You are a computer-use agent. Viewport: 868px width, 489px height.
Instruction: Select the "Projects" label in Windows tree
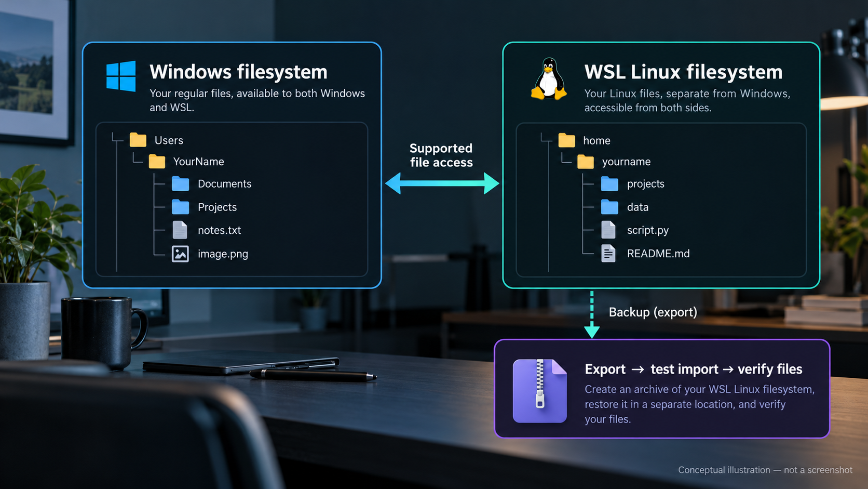click(217, 207)
